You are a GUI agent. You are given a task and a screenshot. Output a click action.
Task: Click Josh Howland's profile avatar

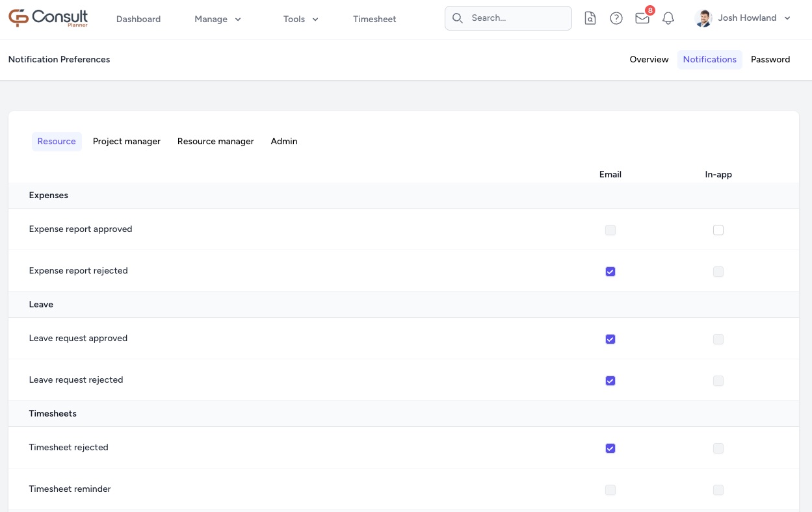(703, 18)
